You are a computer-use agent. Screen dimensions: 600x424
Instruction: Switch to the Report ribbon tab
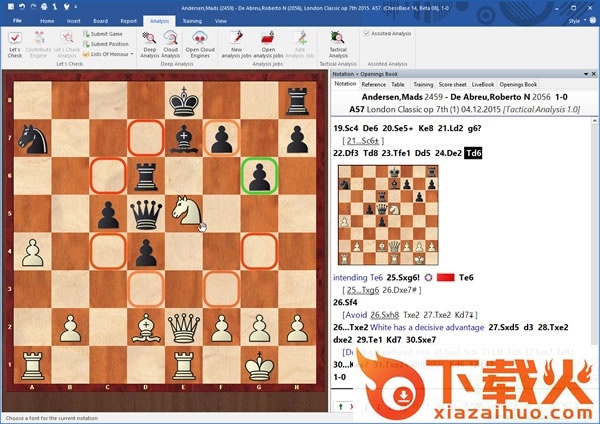coord(128,21)
